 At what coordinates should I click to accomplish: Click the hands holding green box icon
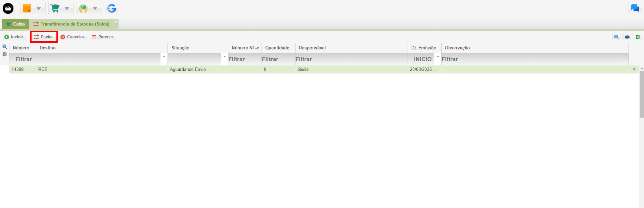click(x=84, y=8)
